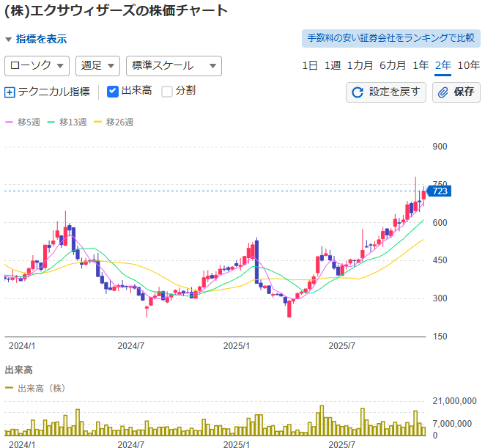
Task: Click the yellow 移26週 legend swatch
Action: [x=98, y=122]
